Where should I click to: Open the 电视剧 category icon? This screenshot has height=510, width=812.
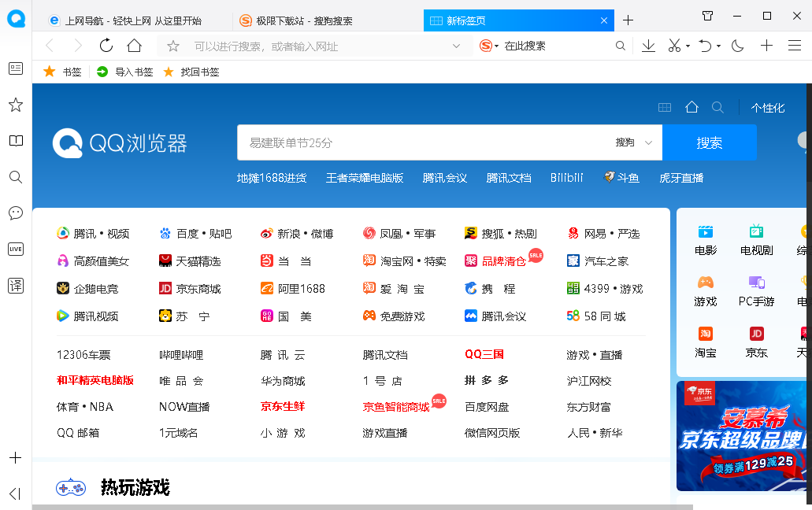coord(757,240)
